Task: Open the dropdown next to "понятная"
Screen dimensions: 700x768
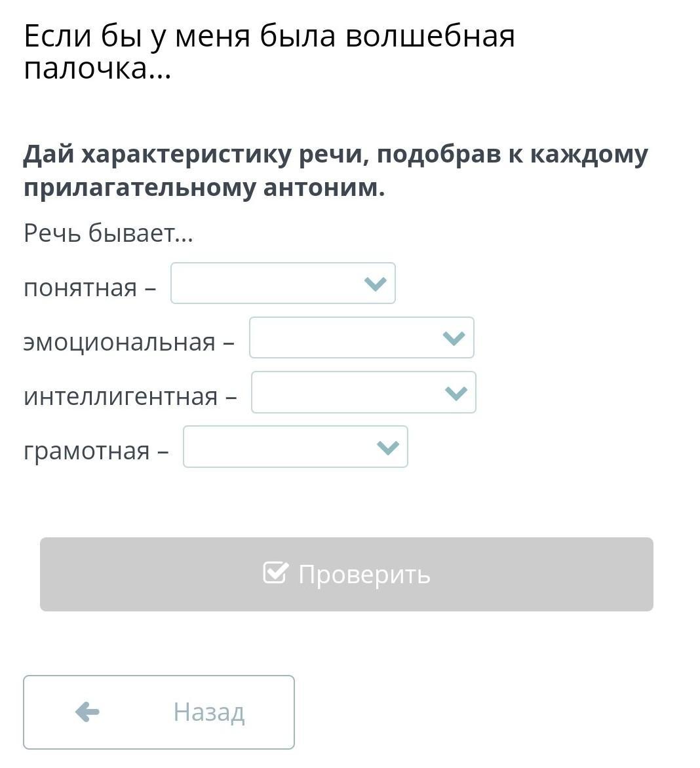Action: [282, 283]
